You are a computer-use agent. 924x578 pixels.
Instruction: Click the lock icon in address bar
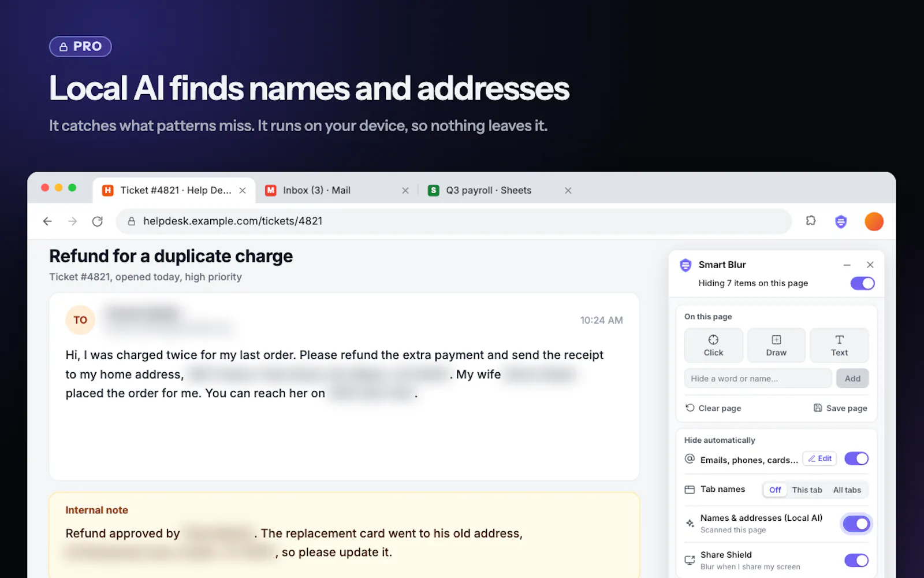[132, 221]
